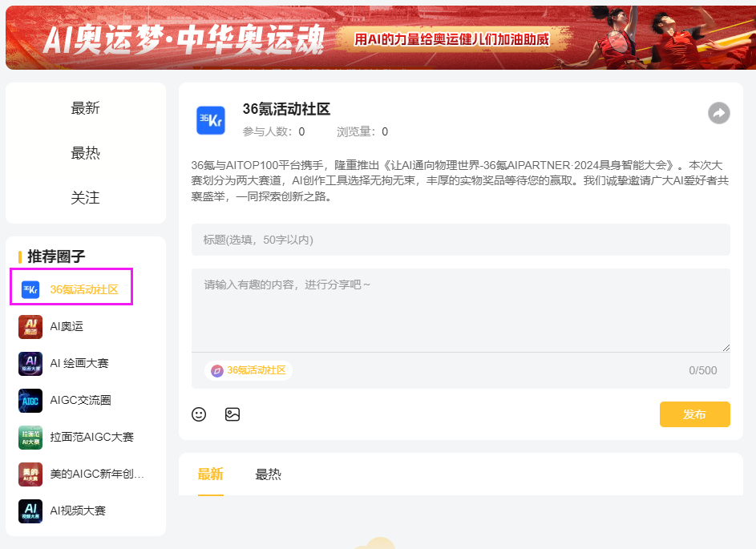
Task: Select the 拉面范AIGC大赛 circle icon
Action: point(30,437)
